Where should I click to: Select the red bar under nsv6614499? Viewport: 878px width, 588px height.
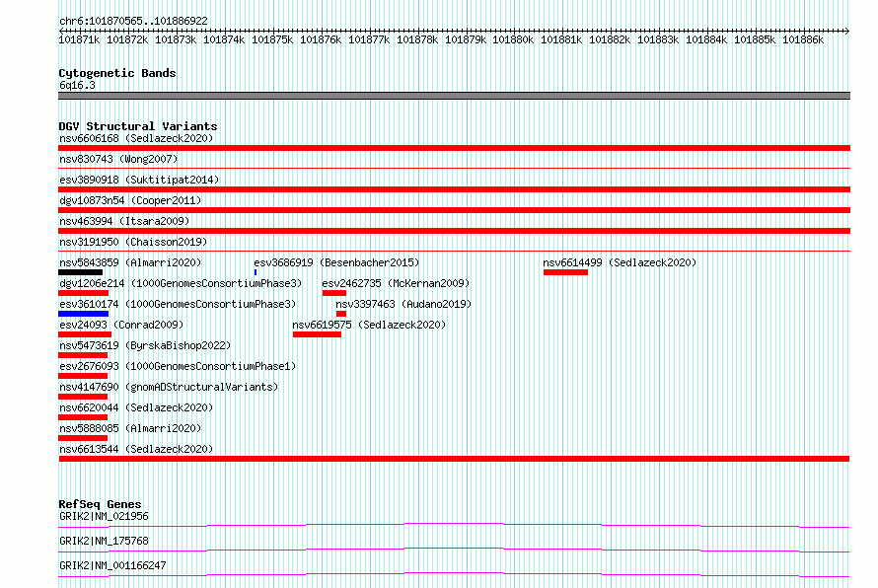tap(565, 272)
